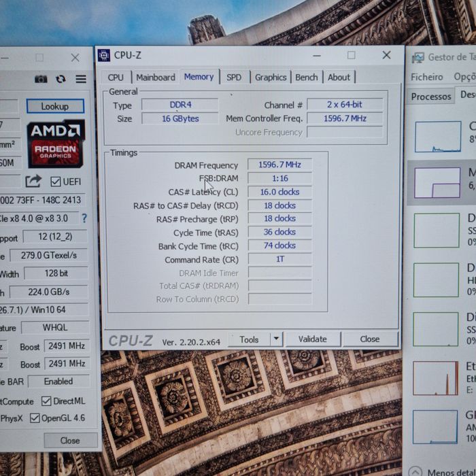Click the Ver. 2.20.2.x64 text in CPU-Z
The width and height of the screenshot is (476, 476).
[191, 342]
